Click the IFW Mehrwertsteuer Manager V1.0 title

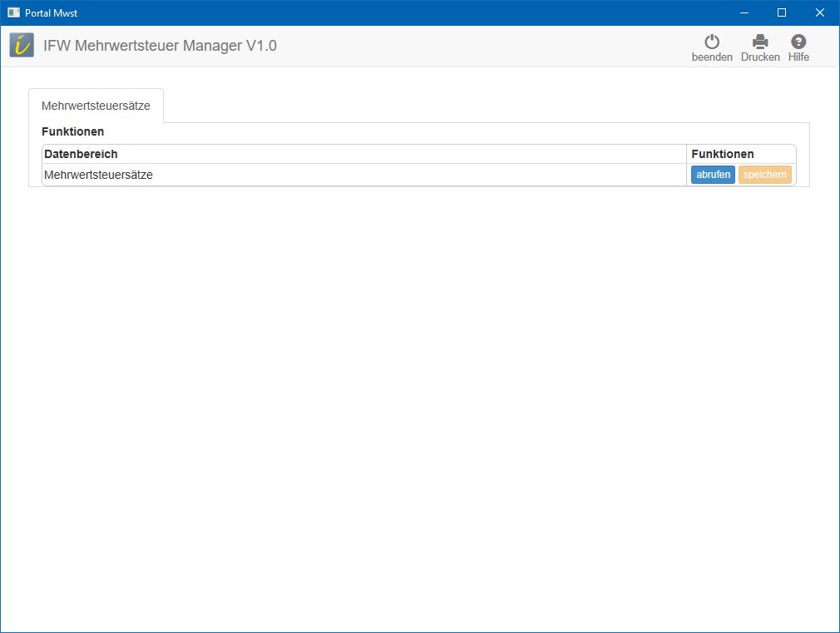coord(160,46)
